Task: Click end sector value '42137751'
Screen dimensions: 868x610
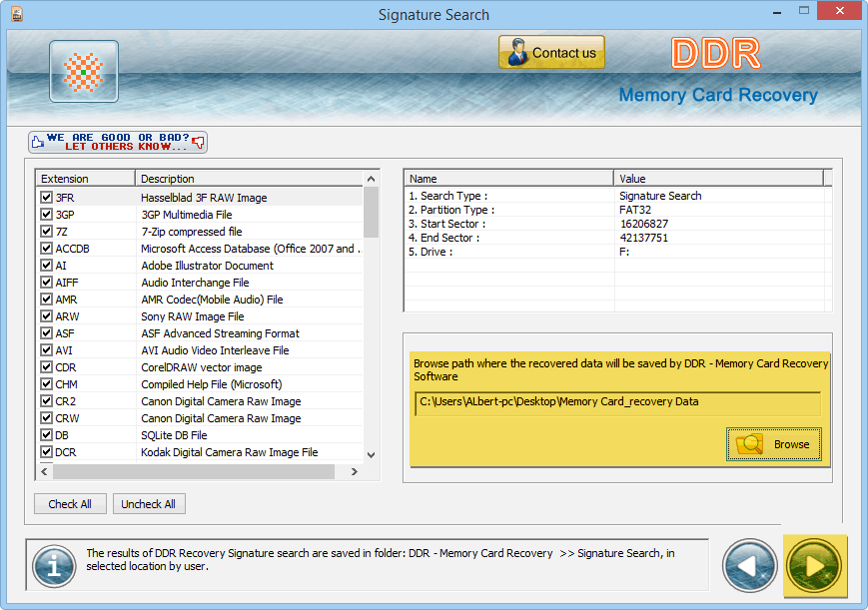Action: point(644,238)
